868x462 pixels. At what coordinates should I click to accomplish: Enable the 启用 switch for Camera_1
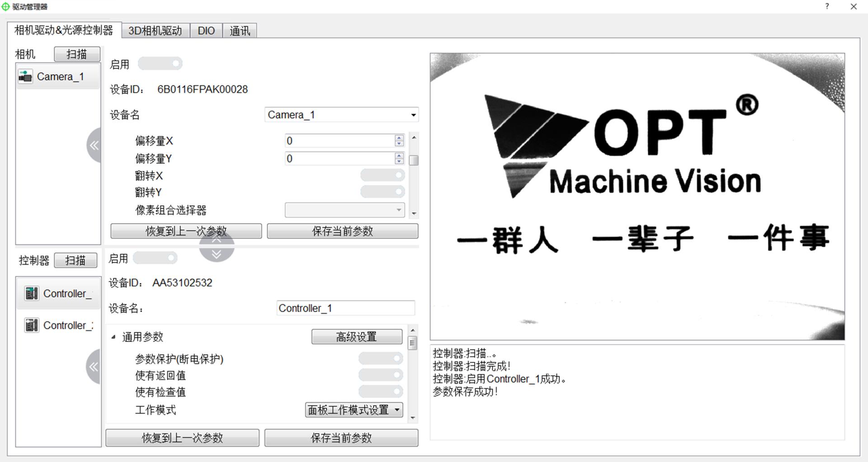pyautogui.click(x=160, y=63)
